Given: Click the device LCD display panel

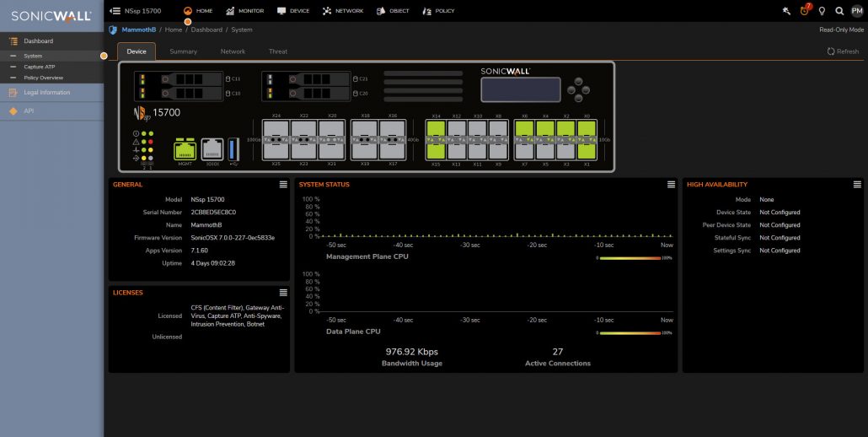Looking at the screenshot, I should (520, 89).
